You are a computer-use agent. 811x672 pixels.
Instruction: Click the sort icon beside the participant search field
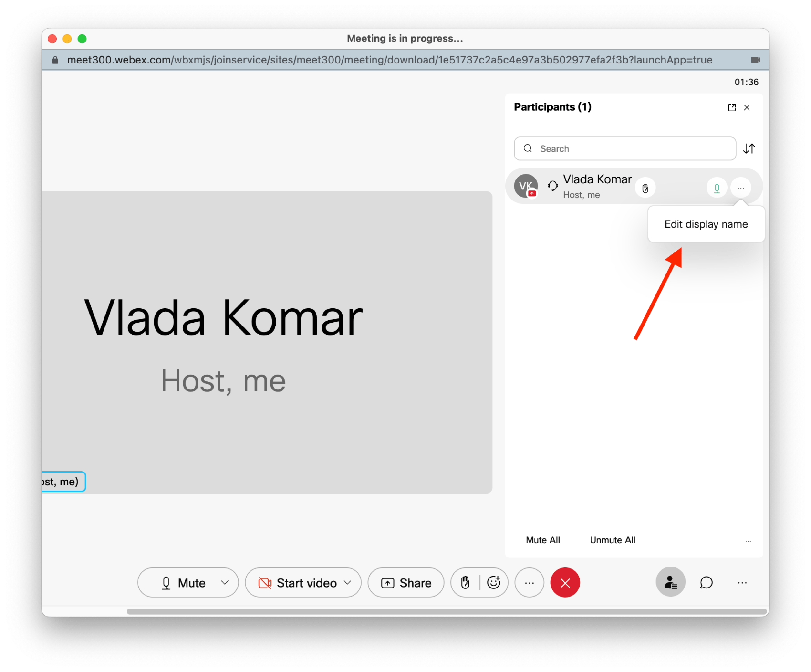pos(749,148)
